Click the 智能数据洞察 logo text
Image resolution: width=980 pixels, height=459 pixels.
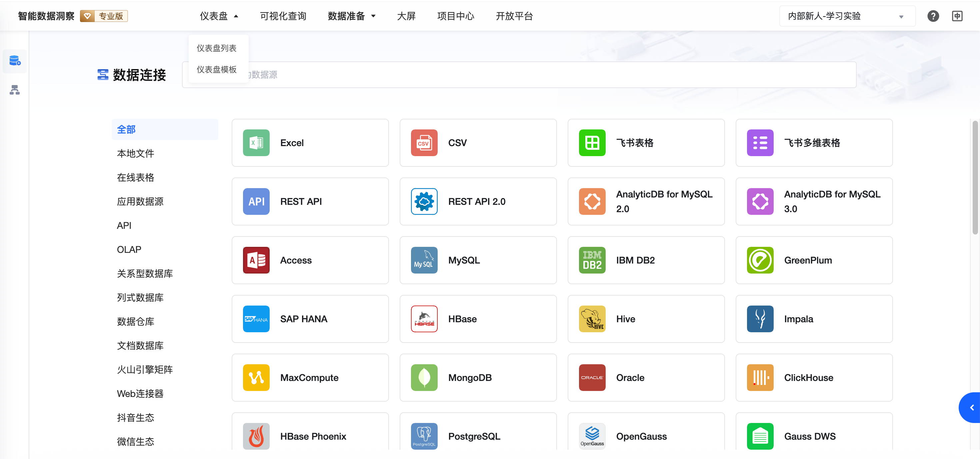pyautogui.click(x=46, y=16)
